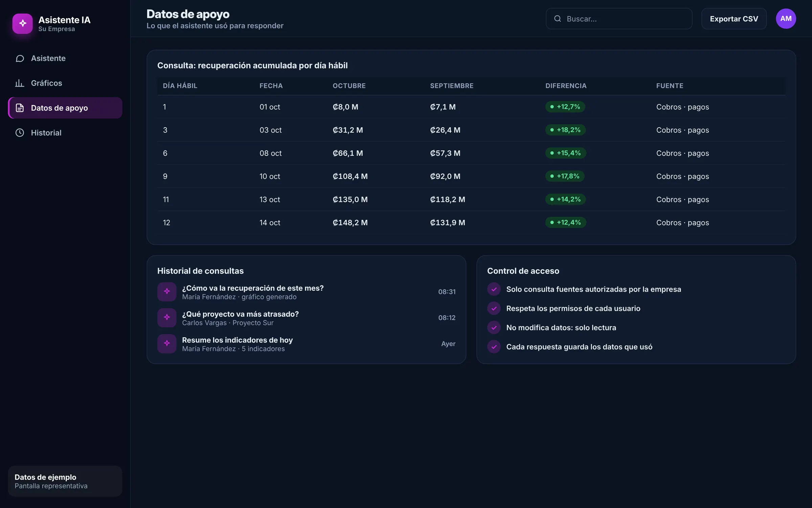
Task: Go to Gráficos in the sidebar
Action: tap(65, 83)
